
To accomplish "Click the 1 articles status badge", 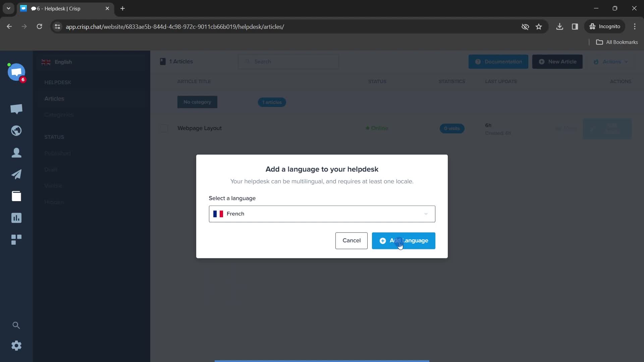I will click(272, 102).
